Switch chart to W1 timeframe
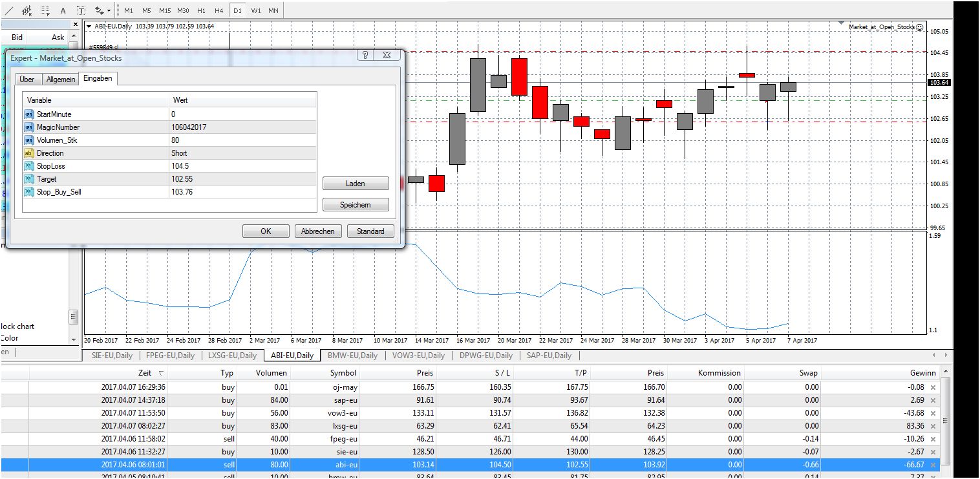 coord(256,10)
